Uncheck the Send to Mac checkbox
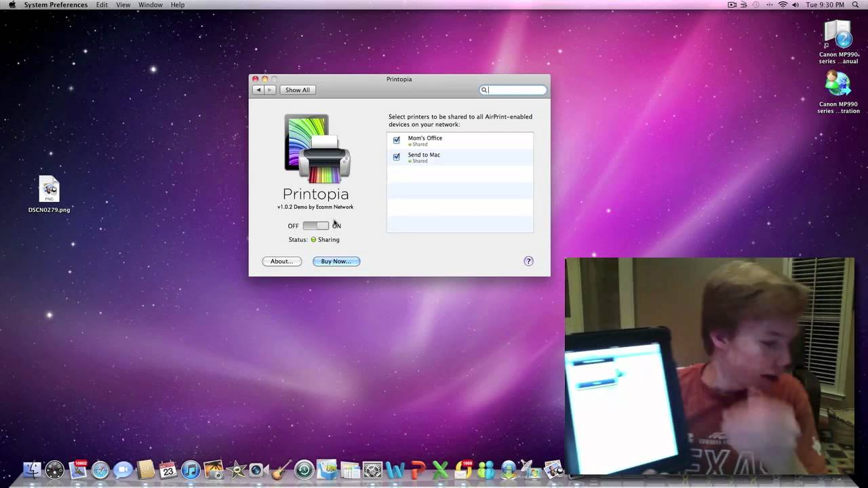 click(397, 157)
